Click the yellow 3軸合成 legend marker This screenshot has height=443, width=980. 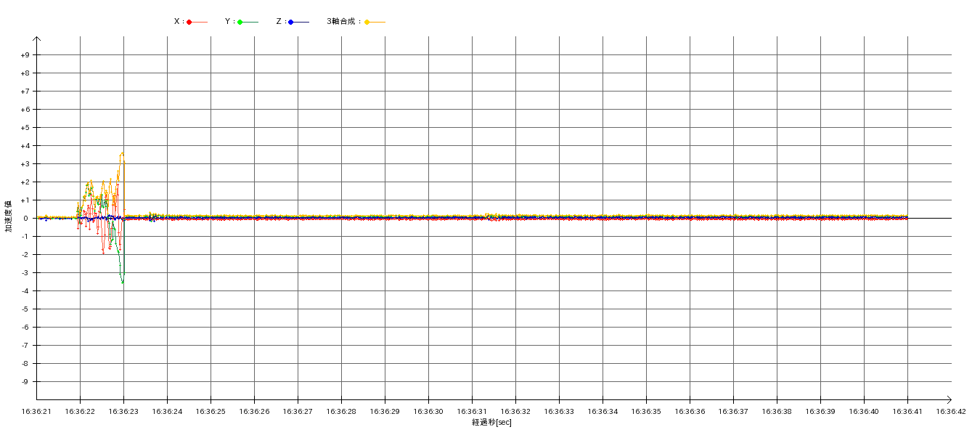[367, 22]
